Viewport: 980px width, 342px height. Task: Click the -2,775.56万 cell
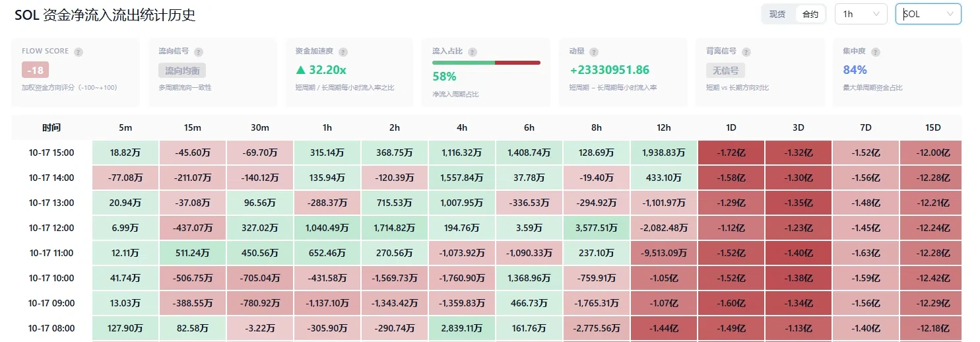[597, 328]
